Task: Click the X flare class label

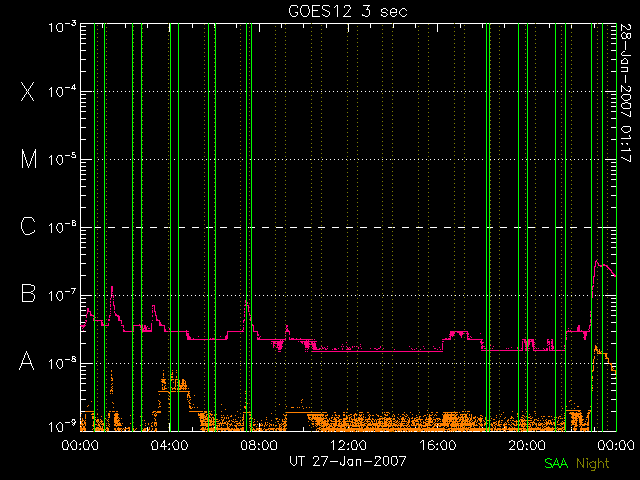Action: click(x=28, y=91)
